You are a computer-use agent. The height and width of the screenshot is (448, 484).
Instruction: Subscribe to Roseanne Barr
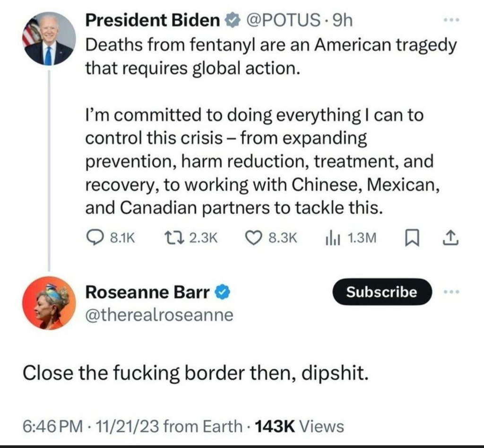(382, 292)
